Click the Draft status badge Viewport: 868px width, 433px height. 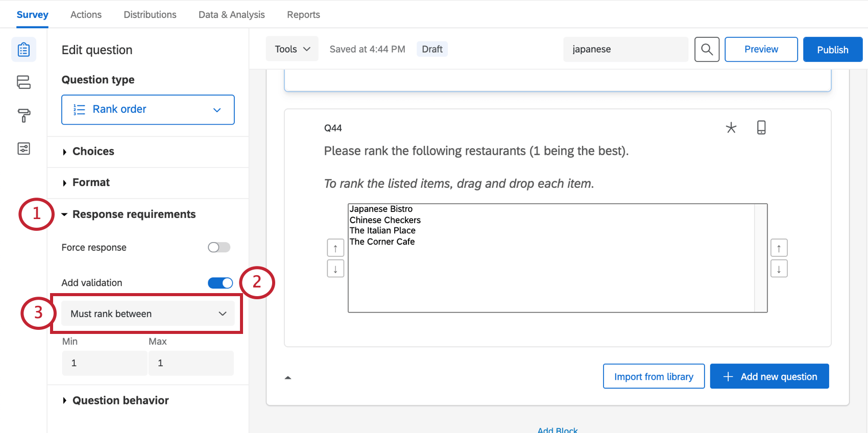pyautogui.click(x=432, y=49)
